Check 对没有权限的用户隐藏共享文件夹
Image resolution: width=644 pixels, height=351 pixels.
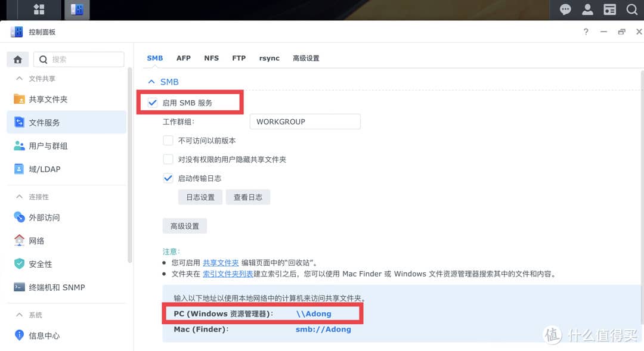tap(168, 159)
